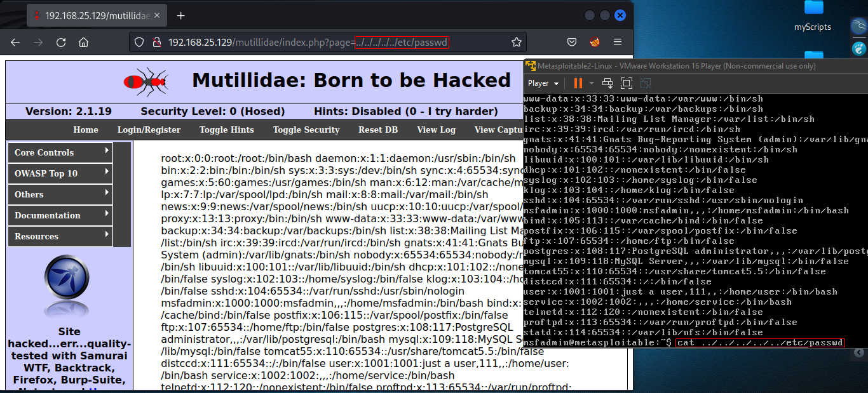This screenshot has width=868, height=393.
Task: Click the telnetd:x:112:120 terminal line
Action: [643, 312]
